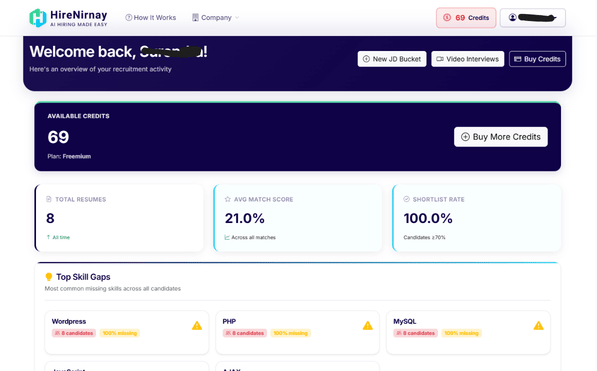
Task: Click the Available Credits label
Action: coord(78,116)
